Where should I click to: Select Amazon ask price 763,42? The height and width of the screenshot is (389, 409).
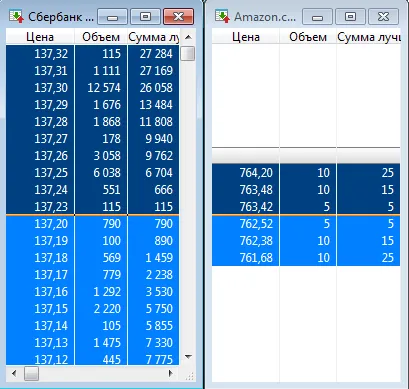click(x=256, y=207)
